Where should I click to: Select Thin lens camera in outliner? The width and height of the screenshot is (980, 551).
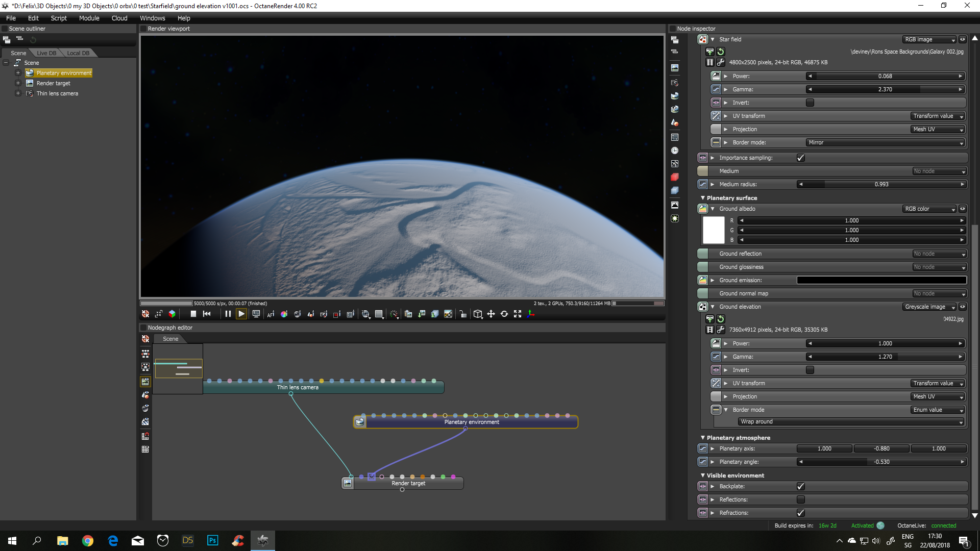[57, 94]
